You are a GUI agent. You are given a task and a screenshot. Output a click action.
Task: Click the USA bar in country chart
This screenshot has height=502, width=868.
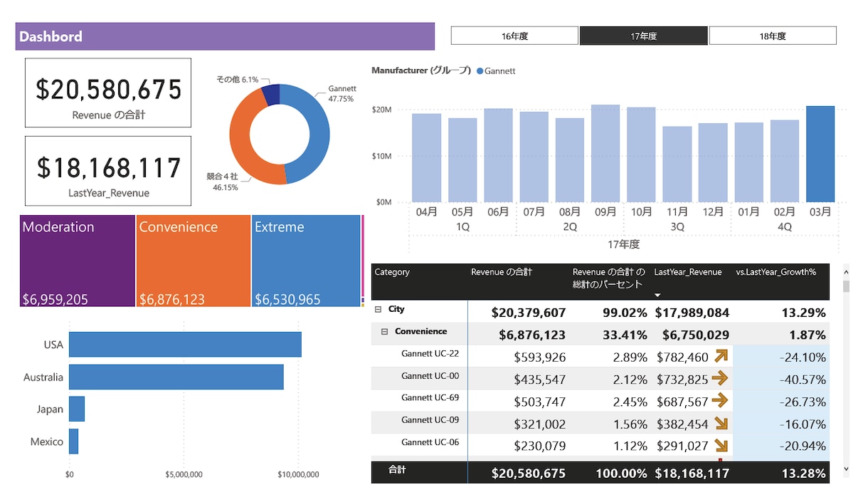(x=185, y=345)
